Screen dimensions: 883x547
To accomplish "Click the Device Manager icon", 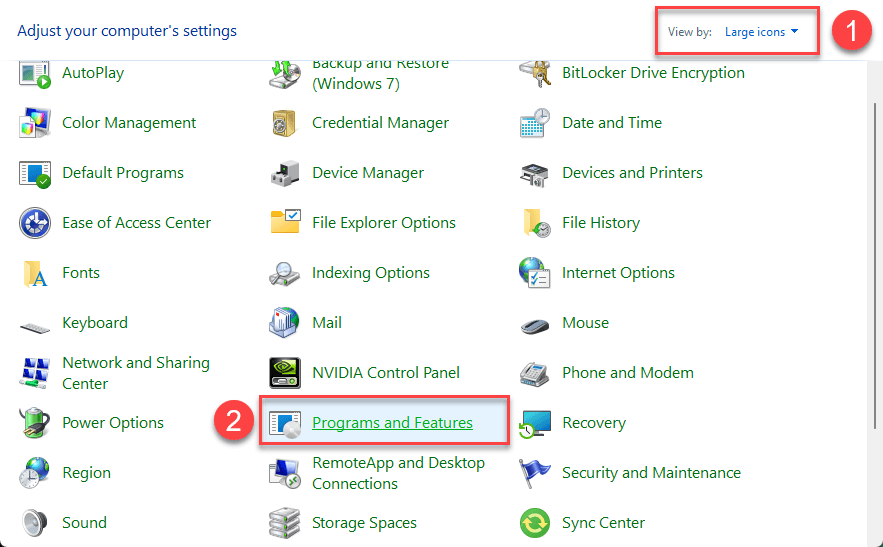I will pos(285,173).
